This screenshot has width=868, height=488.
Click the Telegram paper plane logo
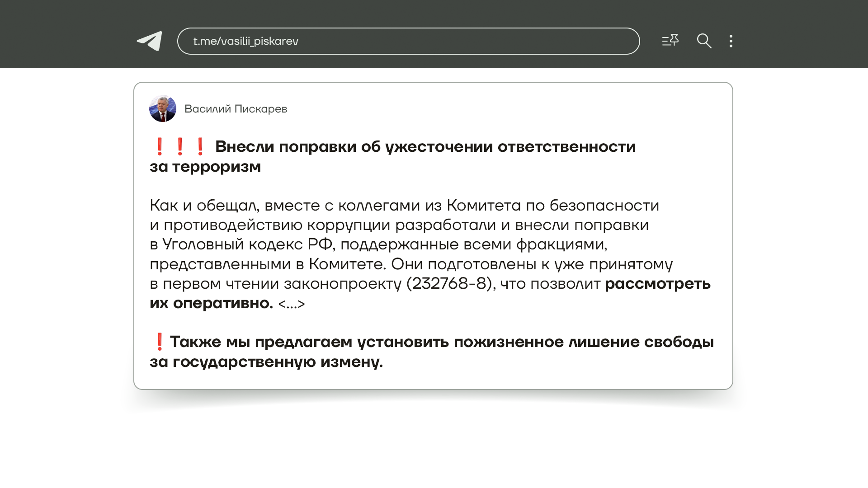[x=150, y=41]
